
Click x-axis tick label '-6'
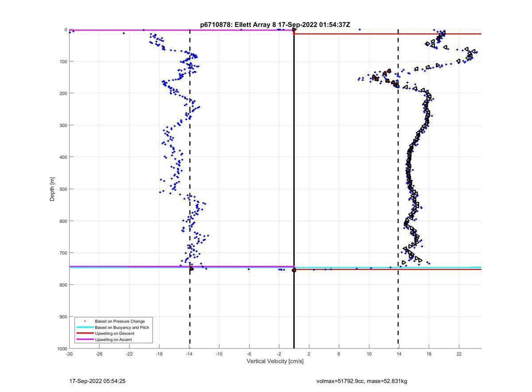(x=249, y=354)
